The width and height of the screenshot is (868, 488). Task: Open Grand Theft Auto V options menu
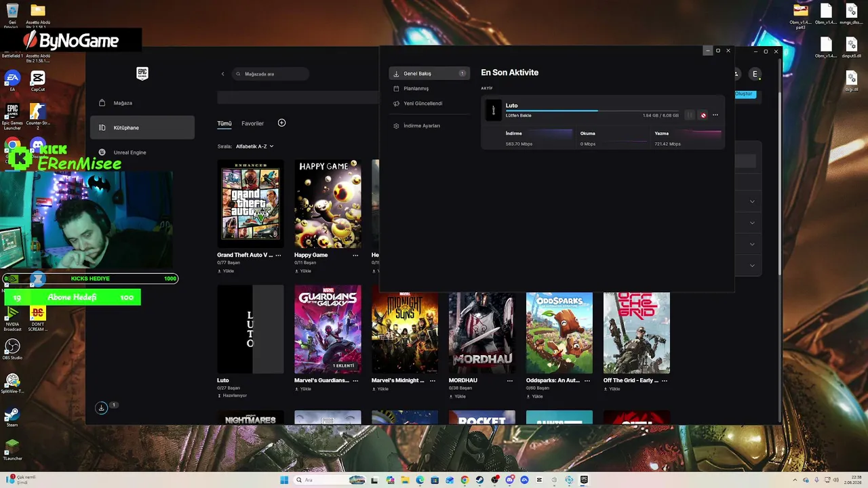point(278,255)
